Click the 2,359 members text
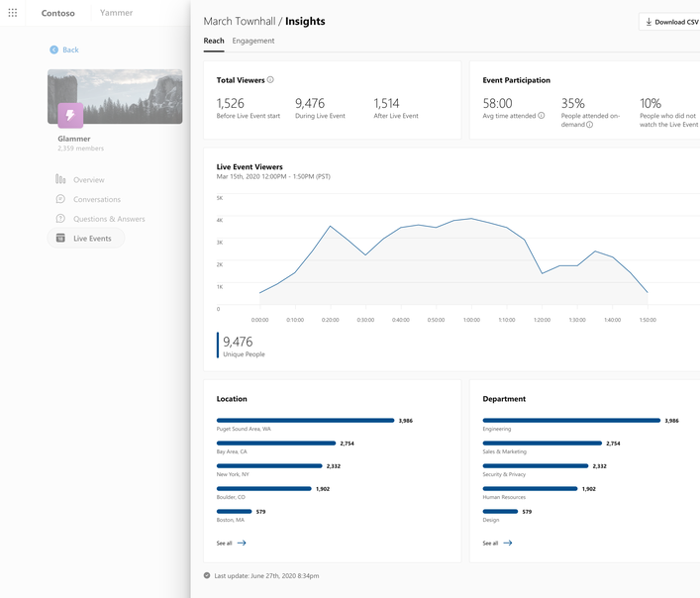700x598 pixels. [81, 149]
